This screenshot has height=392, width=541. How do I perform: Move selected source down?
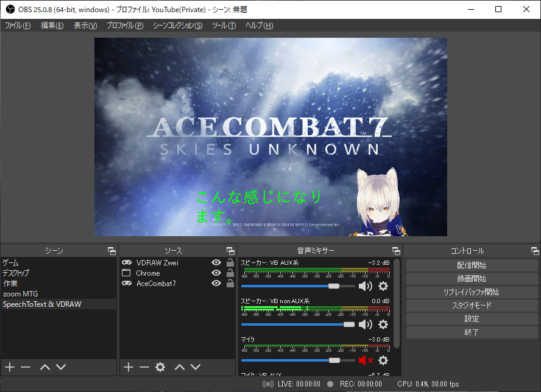[x=196, y=367]
